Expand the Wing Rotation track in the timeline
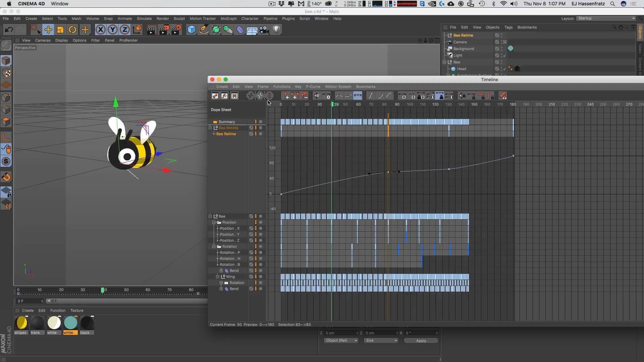Screen dimensions: 644x362 (x=221, y=283)
